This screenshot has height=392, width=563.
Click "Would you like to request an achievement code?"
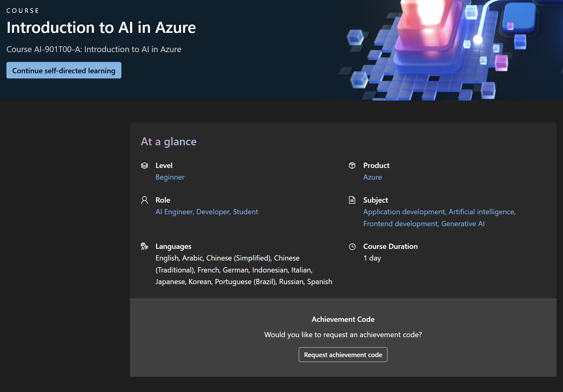[x=343, y=335]
